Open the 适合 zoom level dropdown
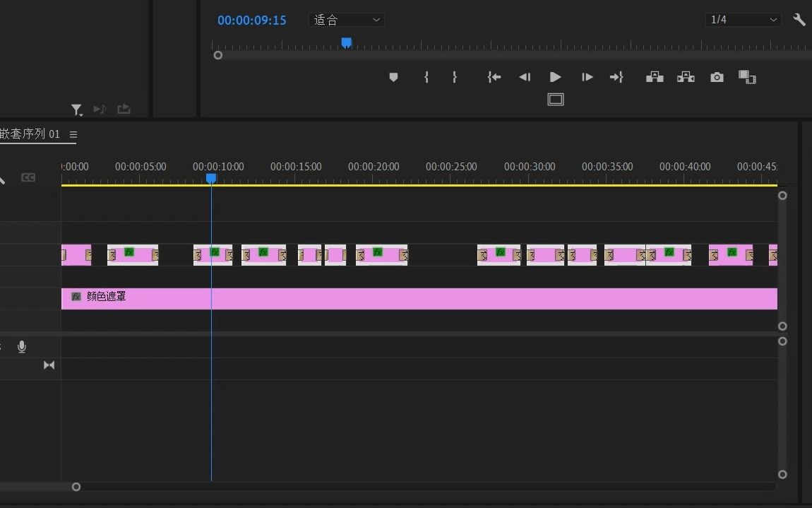Image resolution: width=812 pixels, height=508 pixels. click(x=347, y=20)
